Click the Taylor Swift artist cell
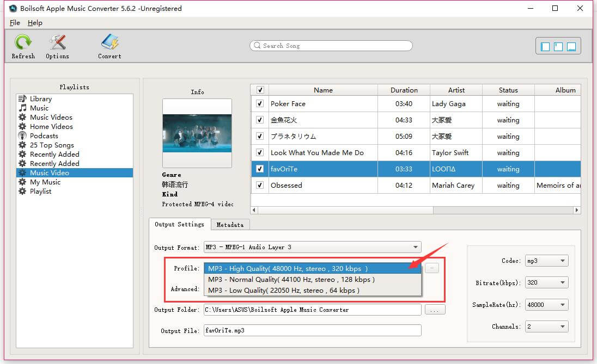The width and height of the screenshot is (597, 364). click(456, 152)
